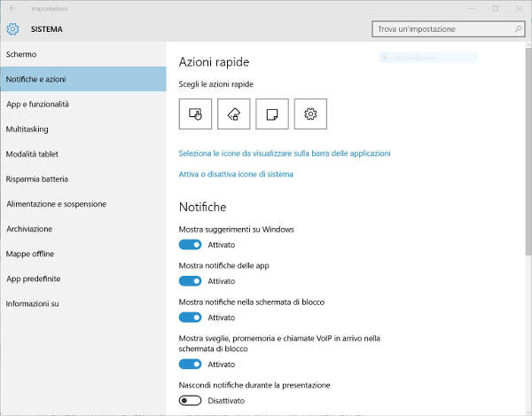Open Seleziona le icone da visualizzare link

click(284, 153)
